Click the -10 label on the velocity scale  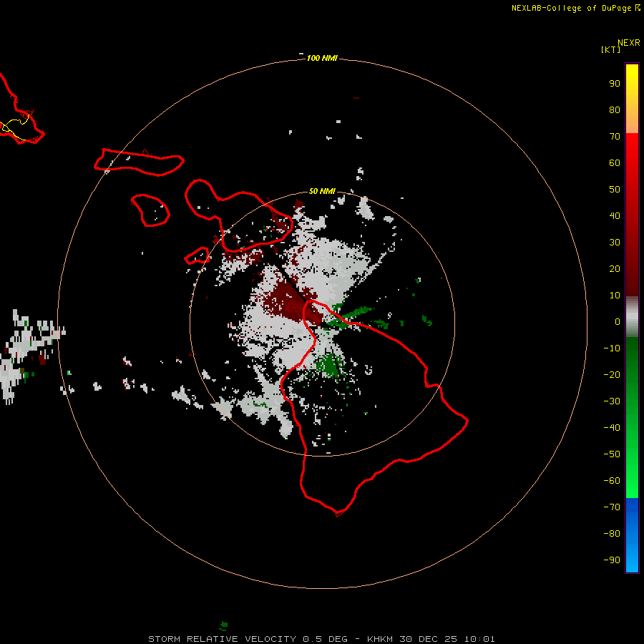[x=612, y=348]
